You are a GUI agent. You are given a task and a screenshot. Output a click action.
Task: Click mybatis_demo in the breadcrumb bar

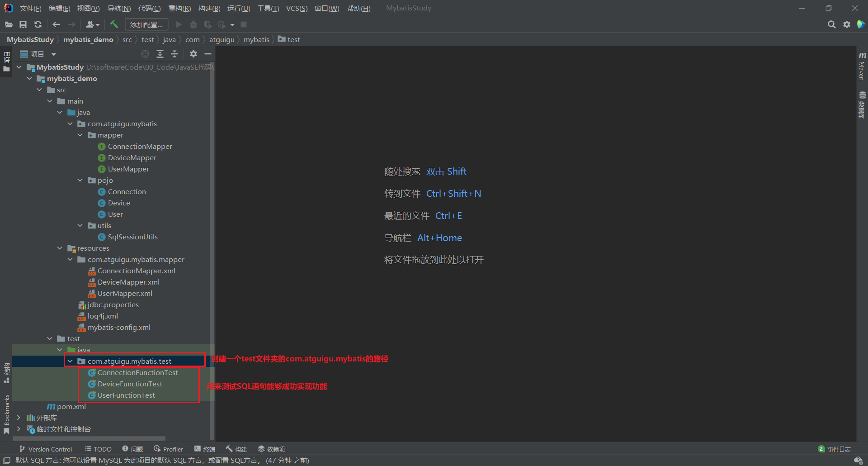tap(88, 40)
